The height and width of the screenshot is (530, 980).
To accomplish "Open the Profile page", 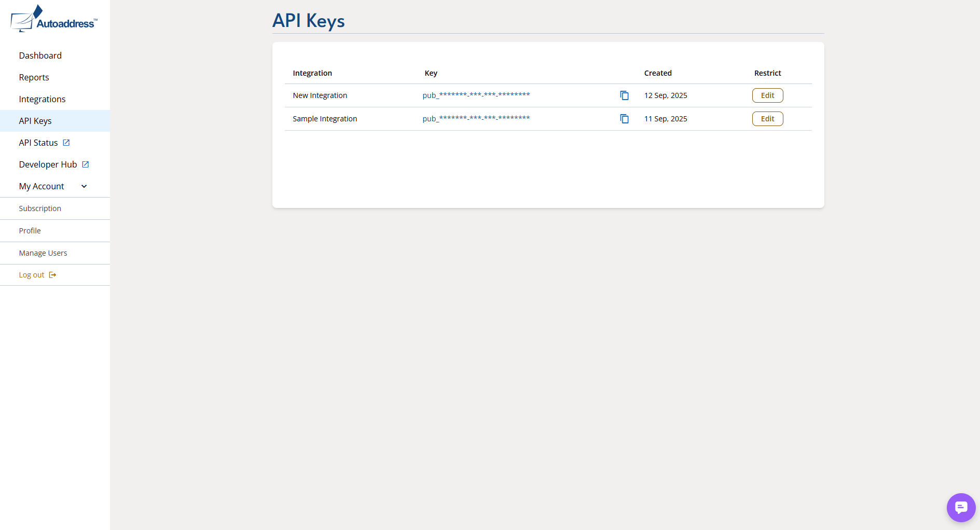I will click(x=30, y=231).
